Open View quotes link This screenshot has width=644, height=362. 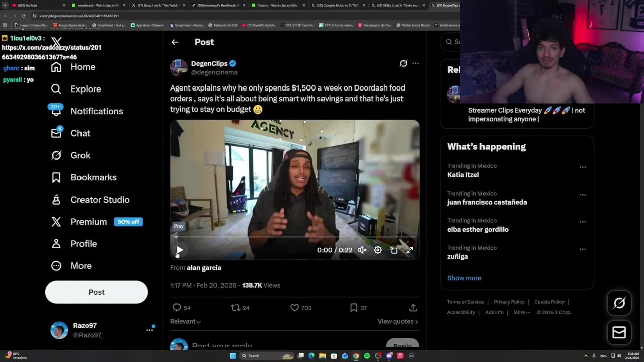tap(397, 322)
